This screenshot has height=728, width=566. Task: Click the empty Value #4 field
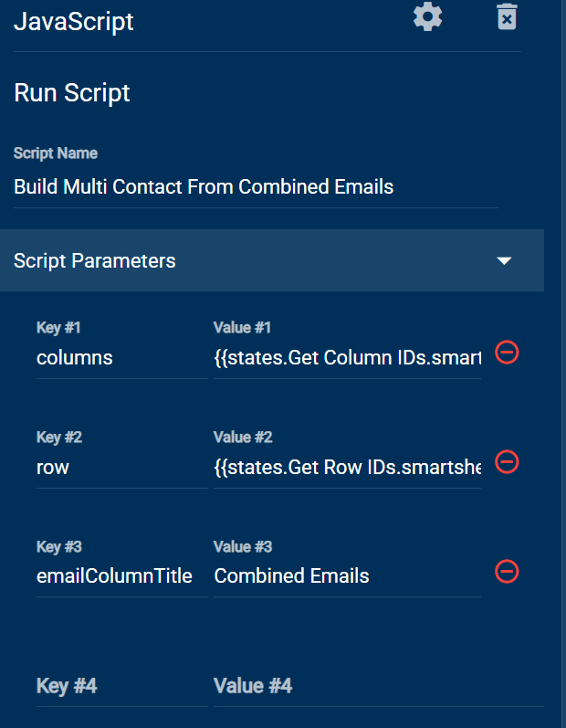pyautogui.click(x=379, y=686)
